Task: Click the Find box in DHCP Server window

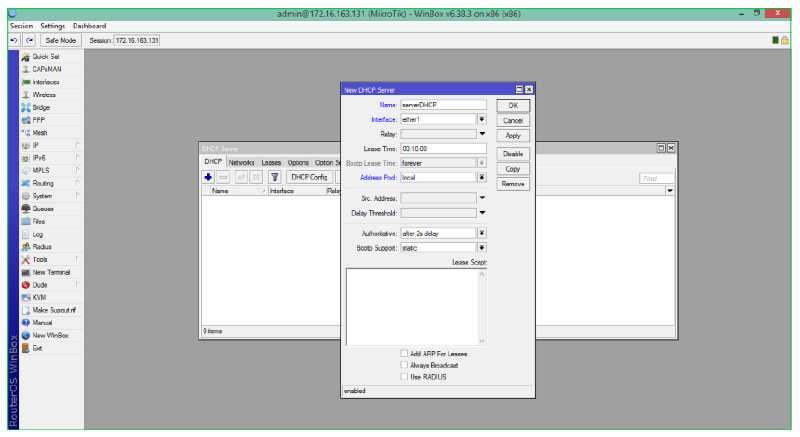Action: [657, 178]
